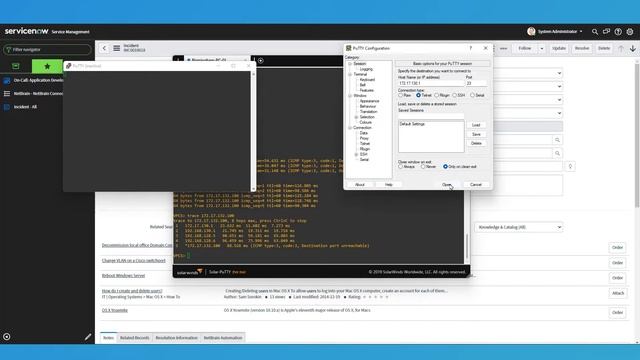Image resolution: width=640 pixels, height=360 pixels.
Task: Click the Port field in PuTTY
Action: pos(476,83)
